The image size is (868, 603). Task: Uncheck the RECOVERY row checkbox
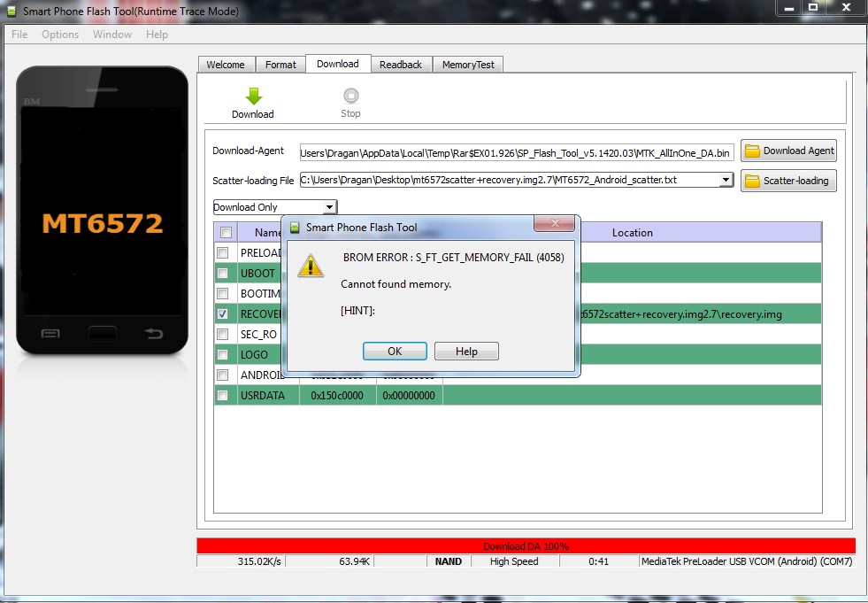223,313
